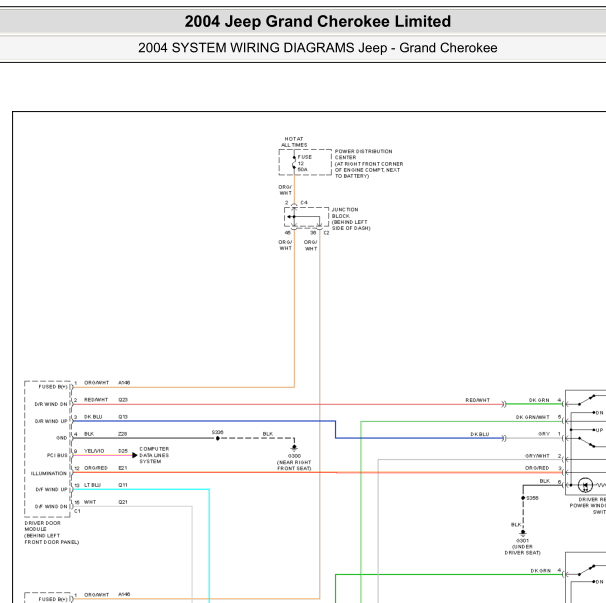This screenshot has height=603, width=606.
Task: Click the 'LT BLU' wire color label
Action: (x=92, y=485)
